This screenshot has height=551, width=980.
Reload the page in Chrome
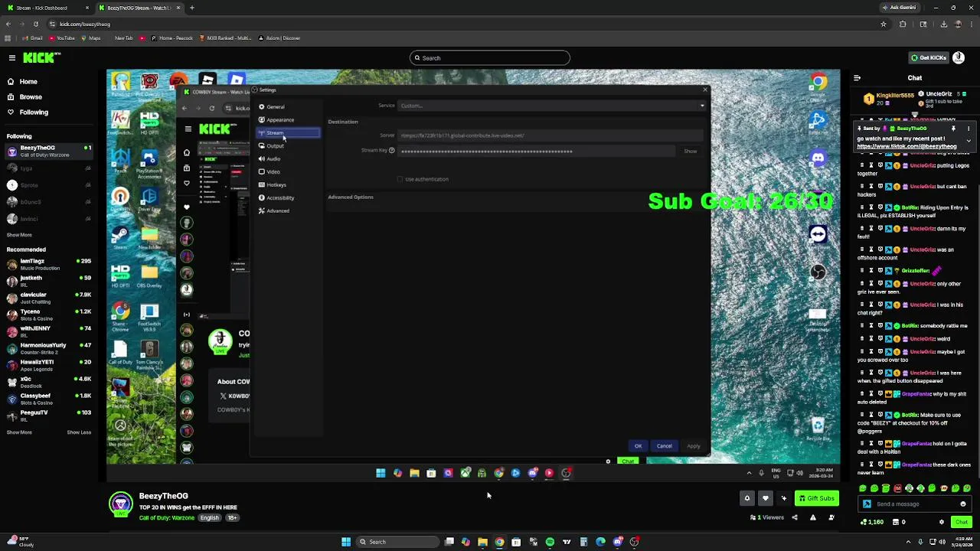[36, 24]
